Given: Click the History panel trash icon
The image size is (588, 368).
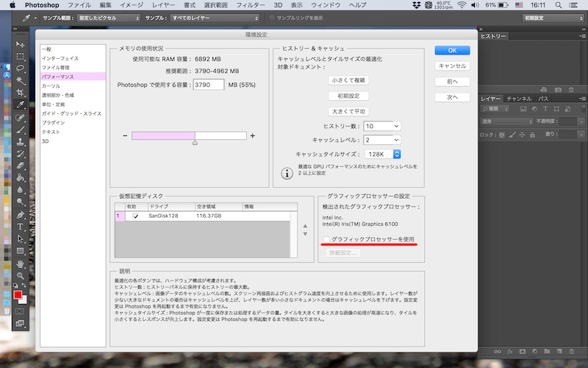Looking at the screenshot, I should 571,90.
